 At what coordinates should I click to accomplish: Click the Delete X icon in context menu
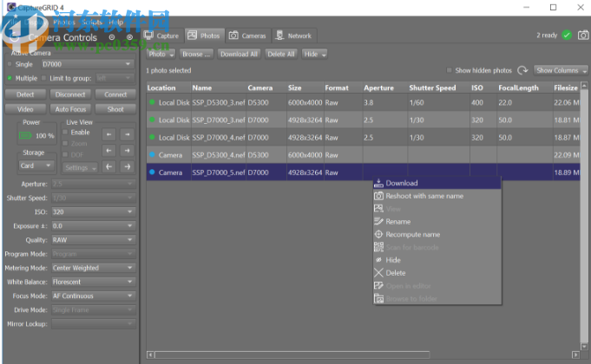point(378,273)
